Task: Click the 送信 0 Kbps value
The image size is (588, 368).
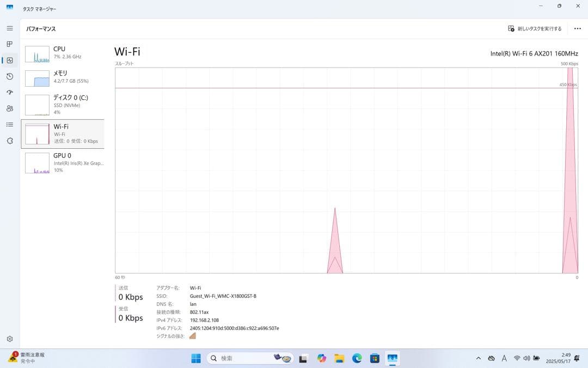Action: [x=131, y=297]
